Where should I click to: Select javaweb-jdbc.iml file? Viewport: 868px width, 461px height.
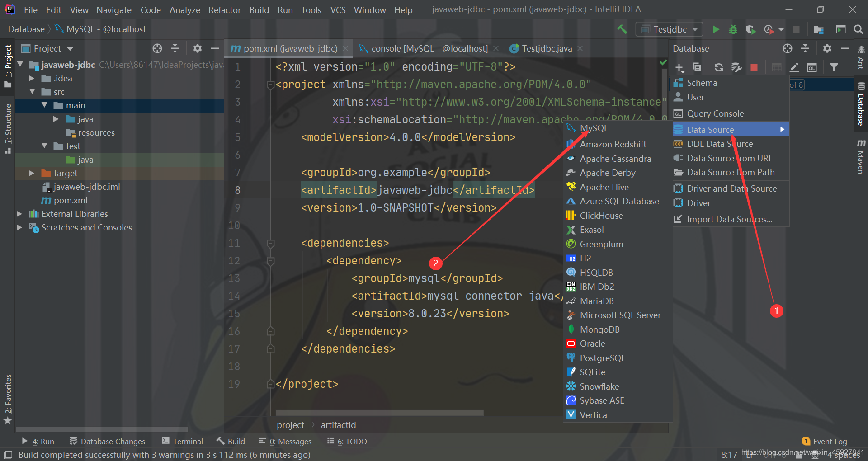[x=86, y=187]
